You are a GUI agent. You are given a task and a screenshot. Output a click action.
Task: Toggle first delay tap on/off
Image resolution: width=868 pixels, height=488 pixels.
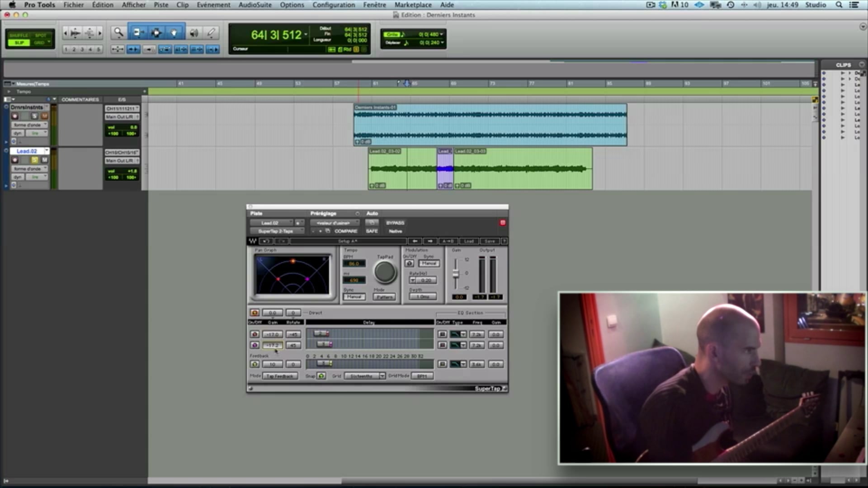click(255, 334)
